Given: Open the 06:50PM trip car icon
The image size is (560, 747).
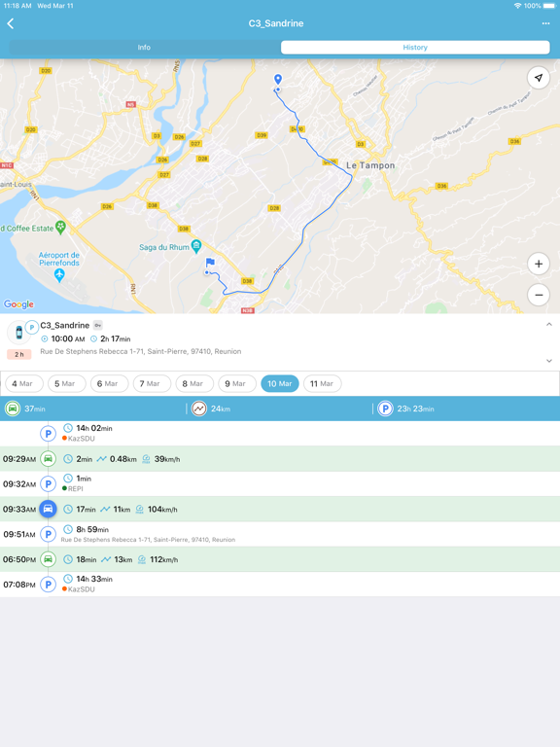Looking at the screenshot, I should click(48, 559).
